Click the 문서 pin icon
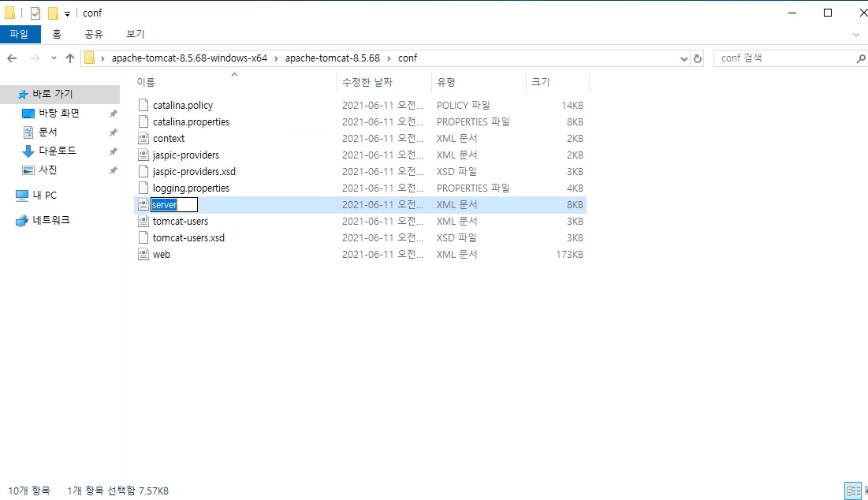The height and width of the screenshot is (500, 868). (x=113, y=132)
